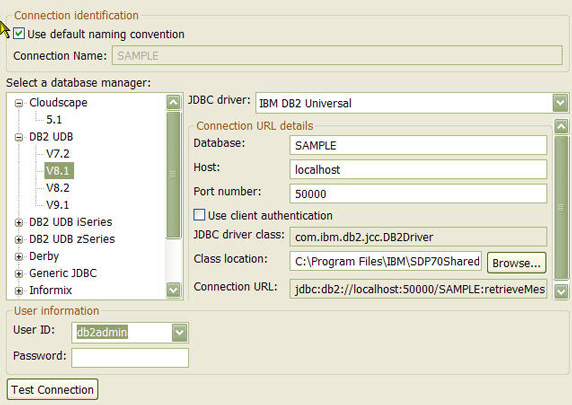This screenshot has height=405, width=572.
Task: Select Cloudscape version 5.1
Action: pyautogui.click(x=54, y=120)
